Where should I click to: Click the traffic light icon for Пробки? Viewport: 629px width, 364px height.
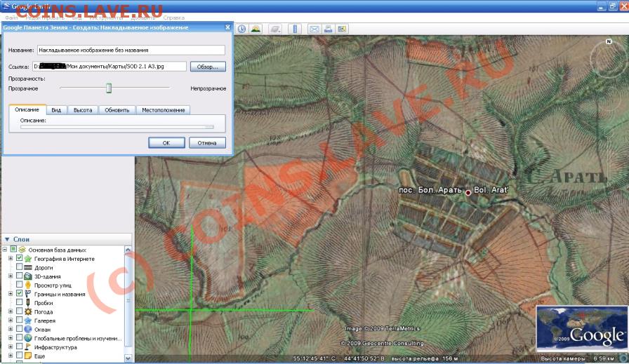click(x=27, y=303)
